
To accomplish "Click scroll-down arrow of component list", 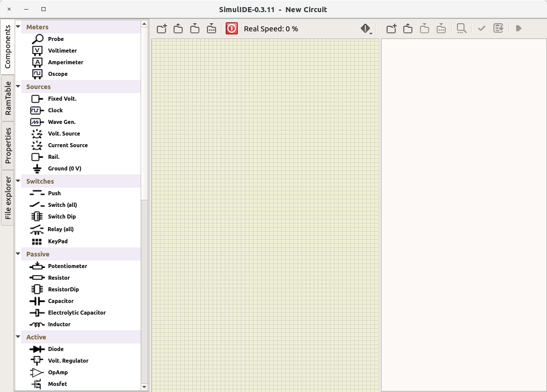I will [x=144, y=387].
